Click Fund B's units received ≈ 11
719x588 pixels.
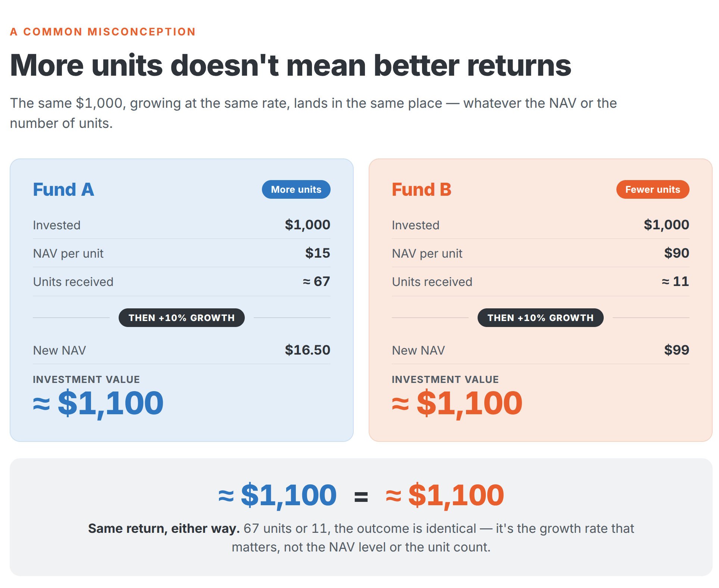675,282
